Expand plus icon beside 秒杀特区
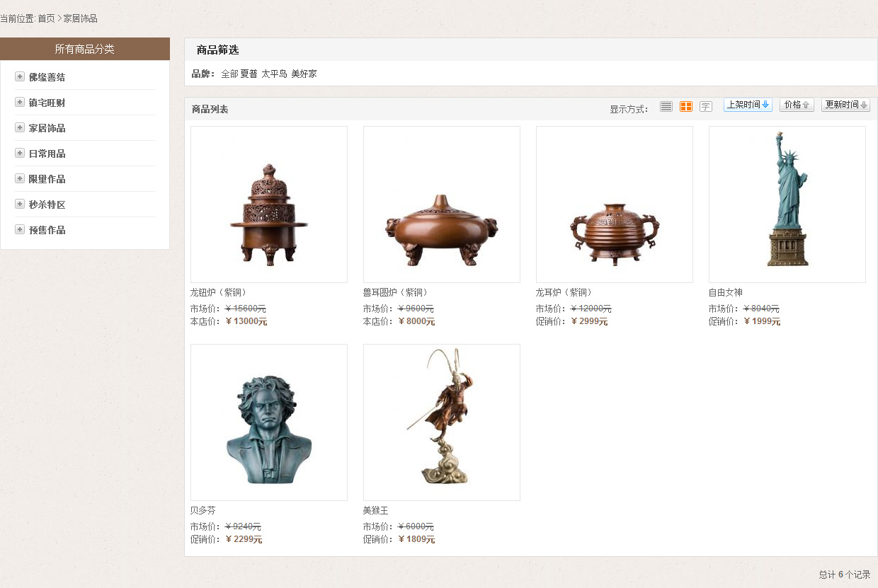The height and width of the screenshot is (588, 878). (20, 204)
